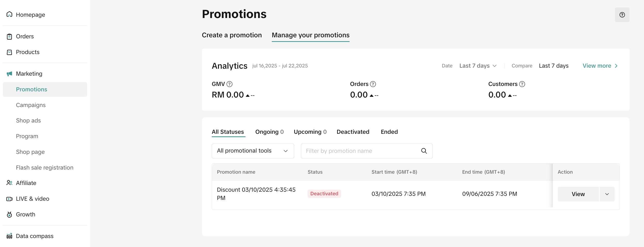Switch to Create a promotion tab
The width and height of the screenshot is (644, 247).
(232, 35)
